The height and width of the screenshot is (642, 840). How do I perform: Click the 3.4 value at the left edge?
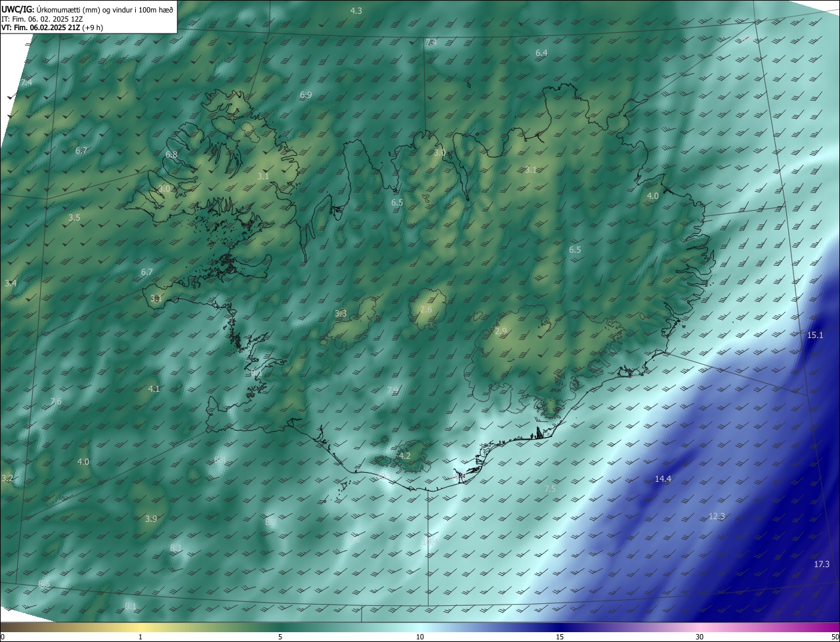pos(10,283)
